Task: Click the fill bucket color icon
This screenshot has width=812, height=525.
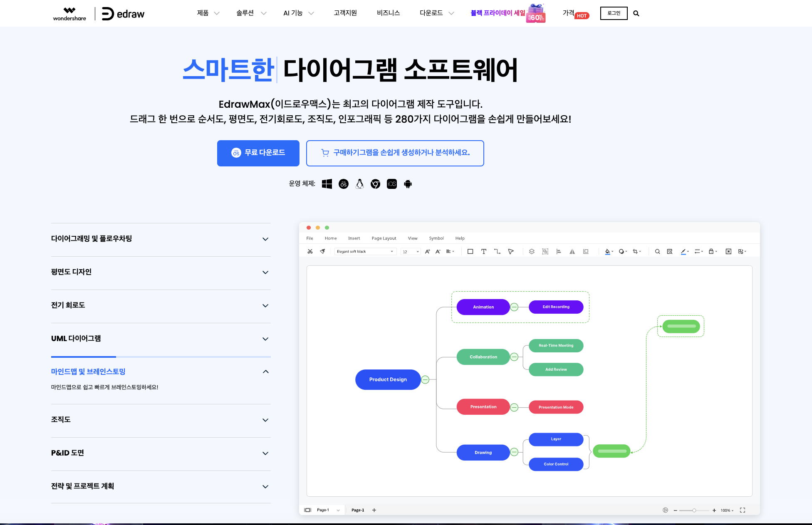Action: pos(609,251)
